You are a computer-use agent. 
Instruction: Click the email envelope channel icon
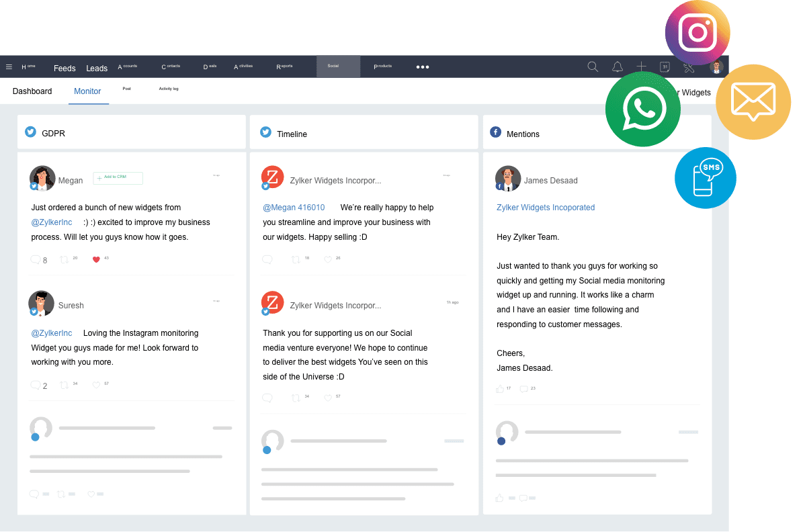[x=753, y=102]
